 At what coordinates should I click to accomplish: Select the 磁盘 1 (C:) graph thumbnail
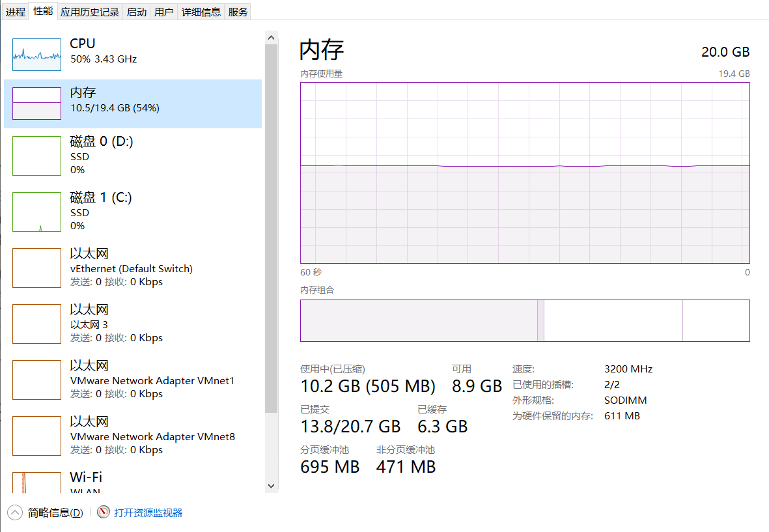36,212
